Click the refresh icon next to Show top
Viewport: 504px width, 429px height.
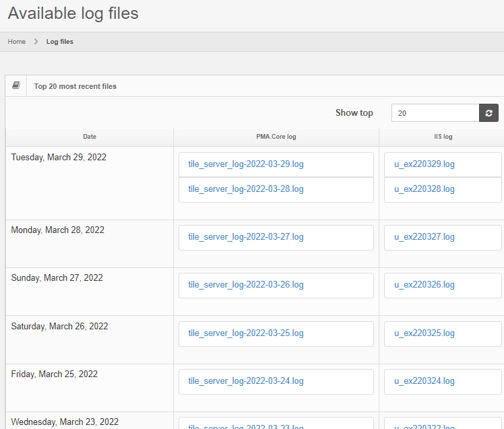489,113
